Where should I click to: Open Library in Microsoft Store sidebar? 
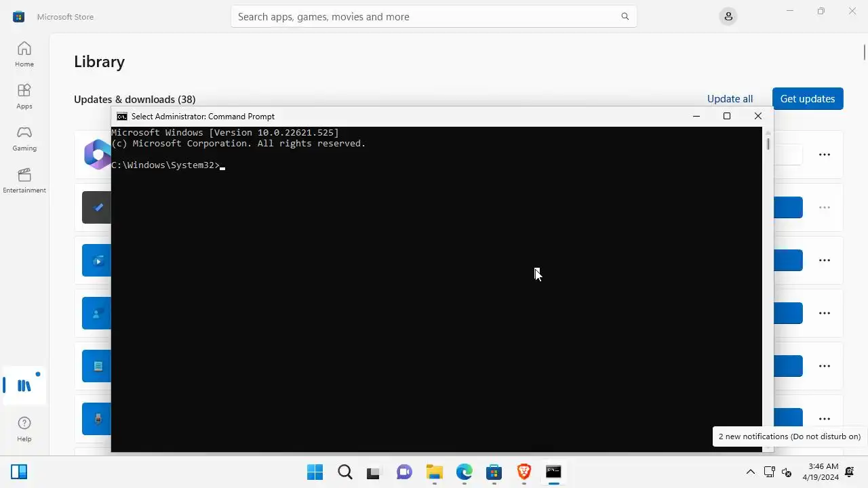click(x=24, y=386)
